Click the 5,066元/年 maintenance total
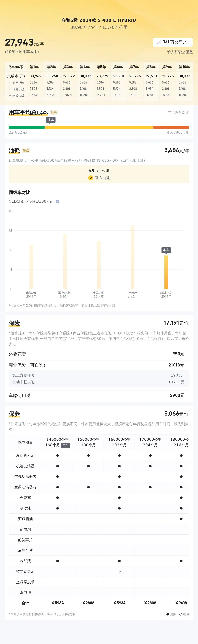The height and width of the screenshot is (644, 198). coord(176,414)
